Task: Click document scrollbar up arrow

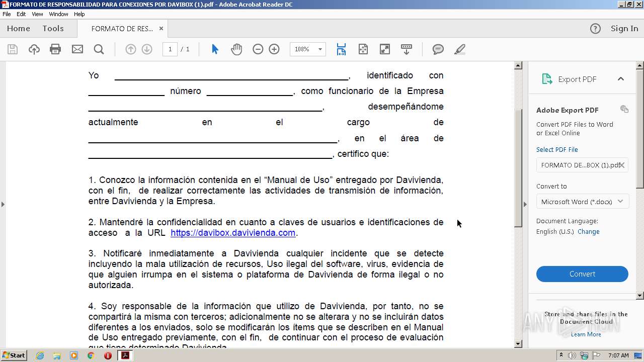Action: [518, 65]
